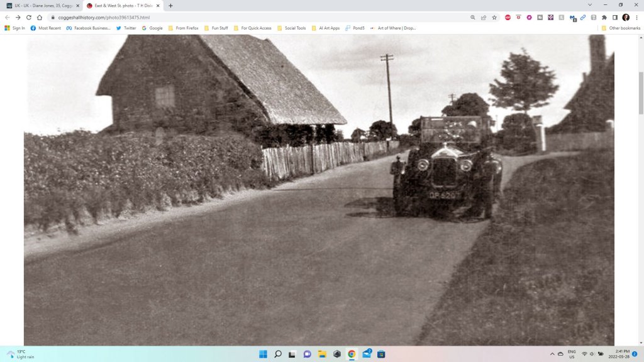Open the Windows Start button

tap(263, 354)
